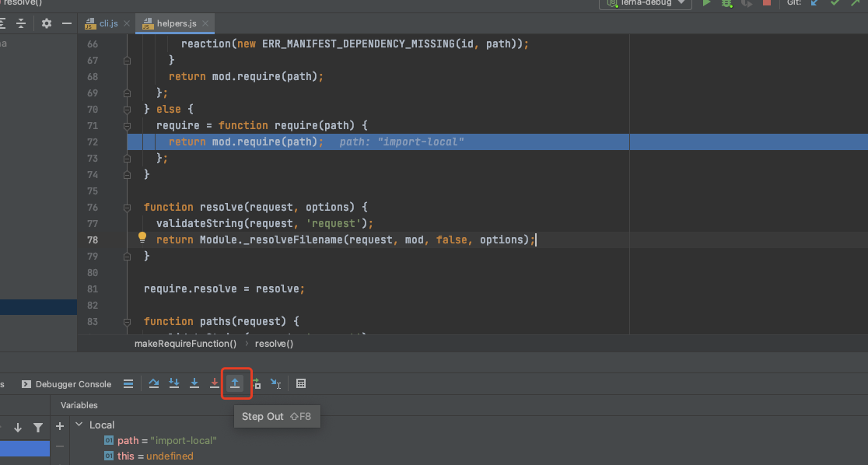Screen dimensions: 868x465
Task: Click the yellow lightbulb on line 78
Action: [x=142, y=238]
